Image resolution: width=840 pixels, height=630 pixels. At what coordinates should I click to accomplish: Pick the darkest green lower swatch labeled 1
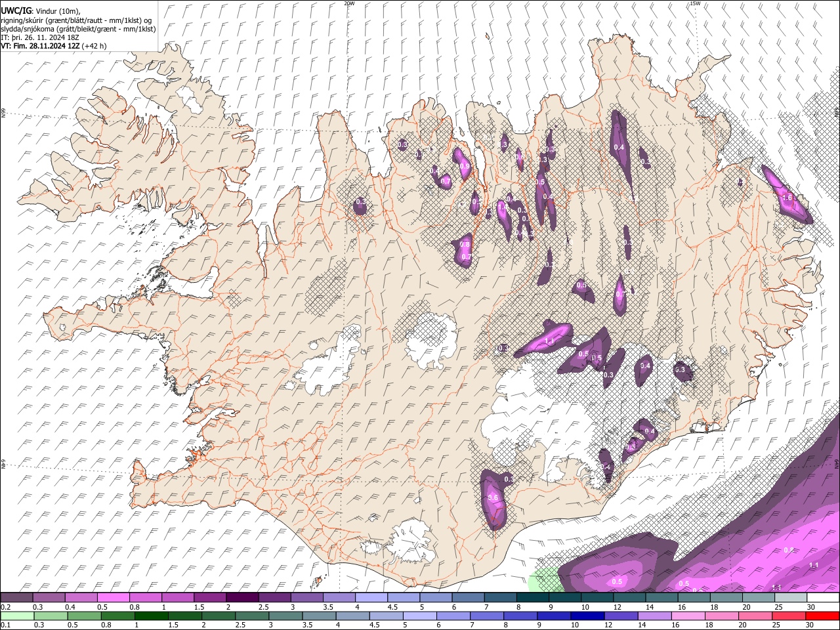[x=151, y=616]
